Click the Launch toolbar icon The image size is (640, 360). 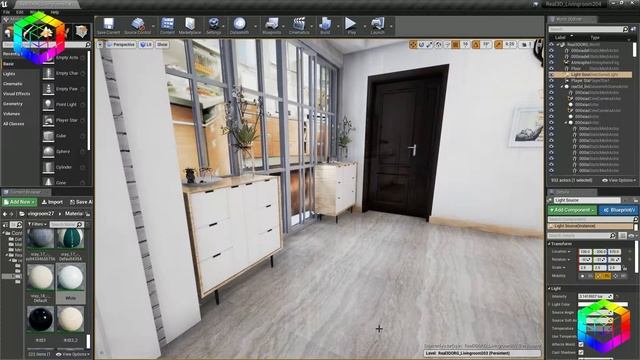click(378, 26)
